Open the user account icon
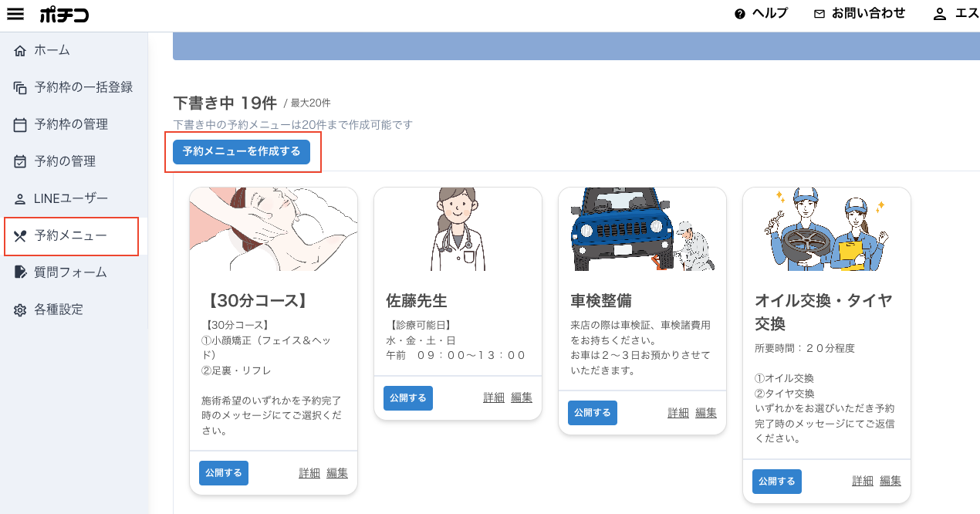980x514 pixels. tap(940, 14)
